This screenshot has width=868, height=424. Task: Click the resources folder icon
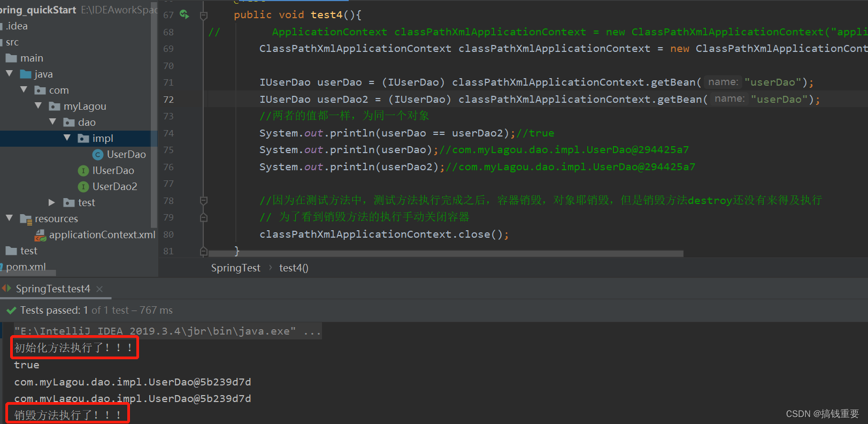click(26, 219)
